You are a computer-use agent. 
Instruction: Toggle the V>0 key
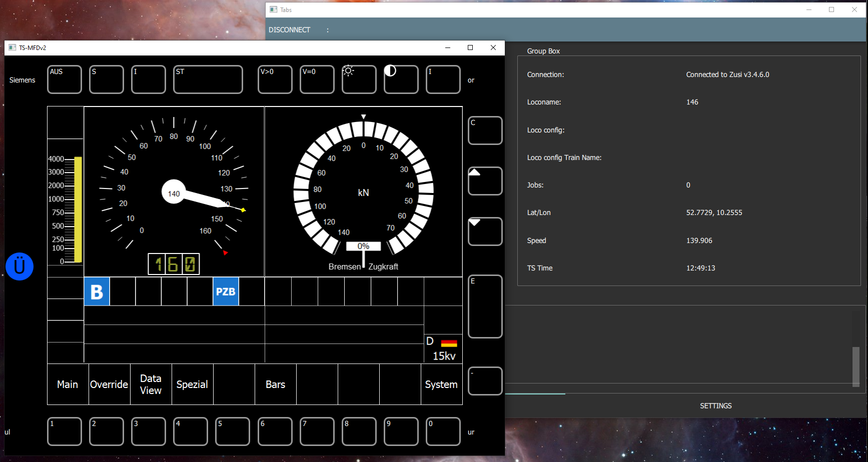click(275, 79)
